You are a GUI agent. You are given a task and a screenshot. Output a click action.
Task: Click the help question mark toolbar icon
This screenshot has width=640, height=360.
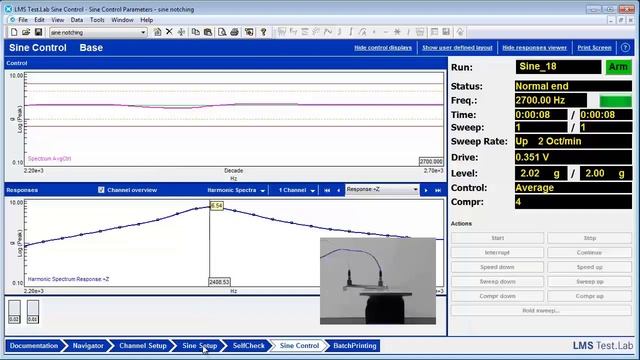[263, 32]
